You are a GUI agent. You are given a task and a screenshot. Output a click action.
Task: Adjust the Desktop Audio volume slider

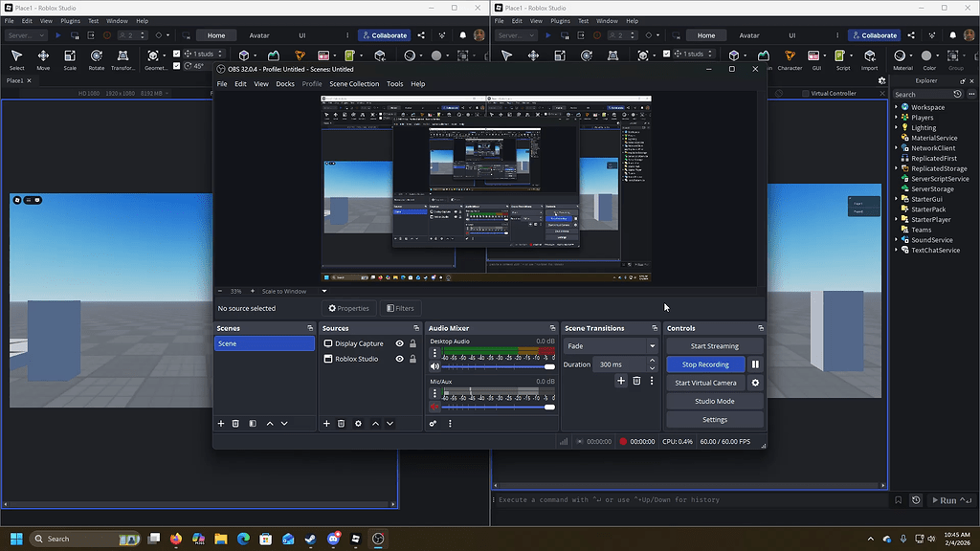[x=498, y=366]
